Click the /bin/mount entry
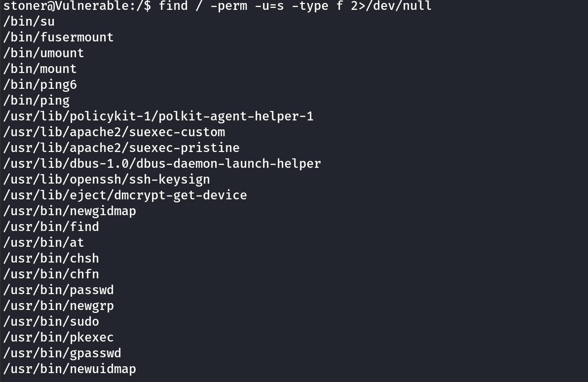 tap(40, 69)
